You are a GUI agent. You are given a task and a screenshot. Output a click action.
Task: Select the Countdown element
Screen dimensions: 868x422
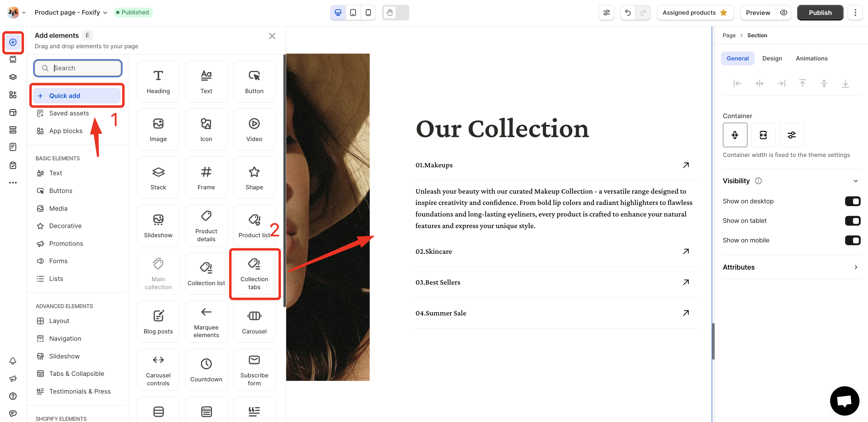point(206,369)
